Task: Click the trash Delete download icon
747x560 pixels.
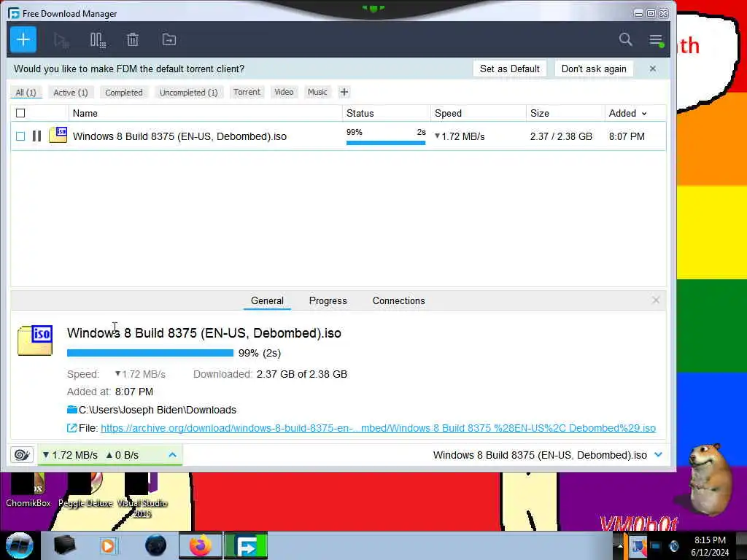Action: click(133, 40)
